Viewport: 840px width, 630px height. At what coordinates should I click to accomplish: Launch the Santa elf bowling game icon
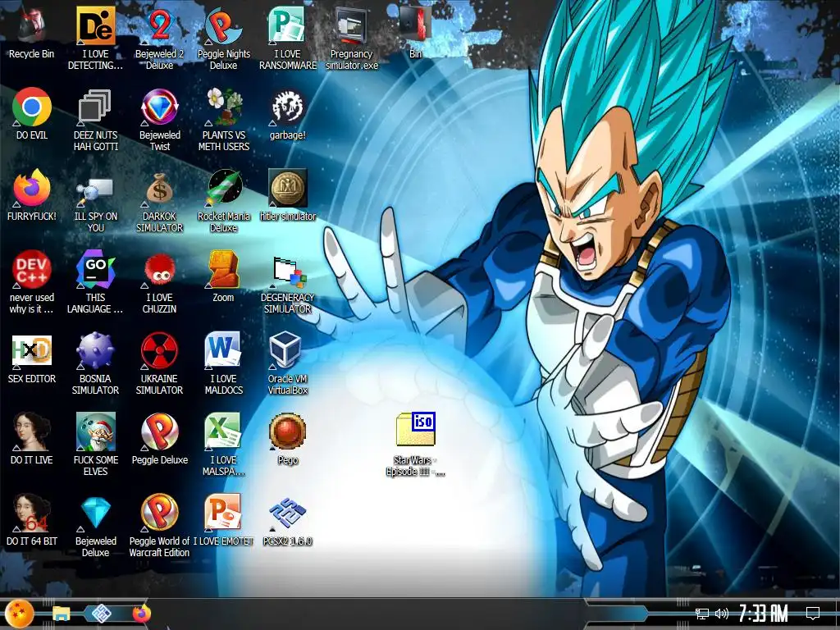click(x=95, y=431)
